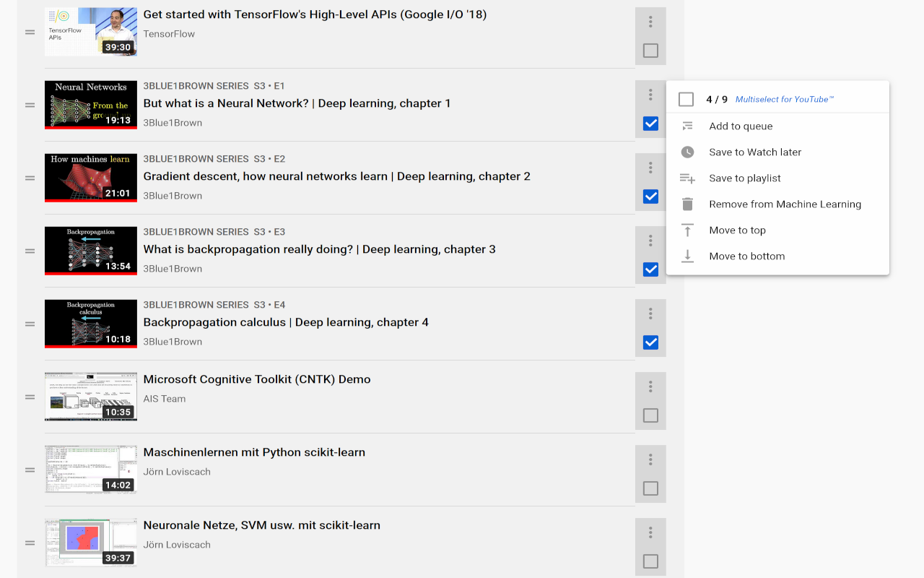Click thumbnail of TensorFlow APIs video 39:30
Image resolution: width=924 pixels, height=578 pixels.
[91, 32]
